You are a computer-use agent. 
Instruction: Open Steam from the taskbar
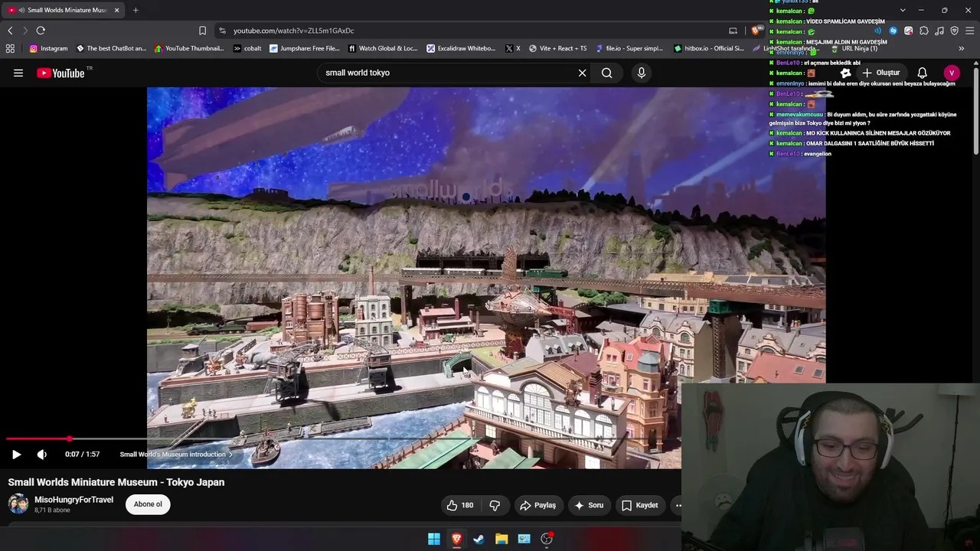point(479,539)
